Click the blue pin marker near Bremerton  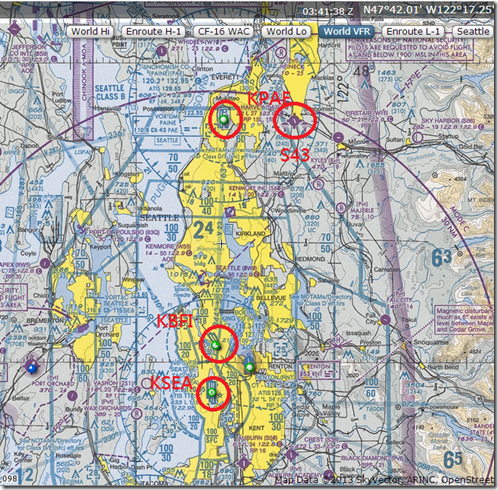click(x=32, y=368)
